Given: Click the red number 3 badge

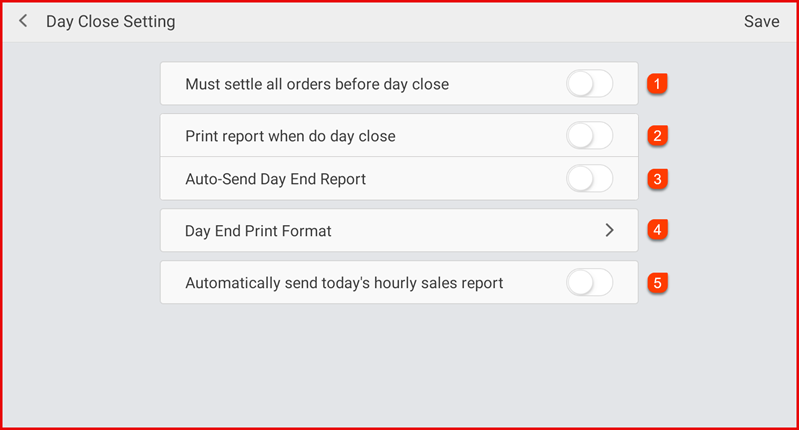Looking at the screenshot, I should [x=656, y=179].
